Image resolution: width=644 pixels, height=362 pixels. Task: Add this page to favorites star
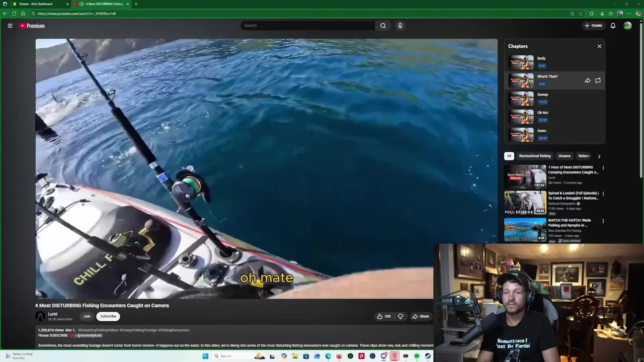[581, 14]
